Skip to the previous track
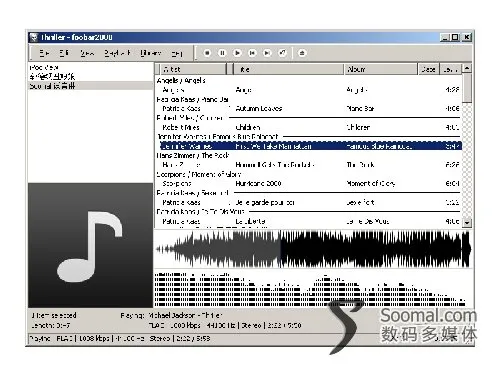Screen dimensions: 500x375 click(252, 53)
